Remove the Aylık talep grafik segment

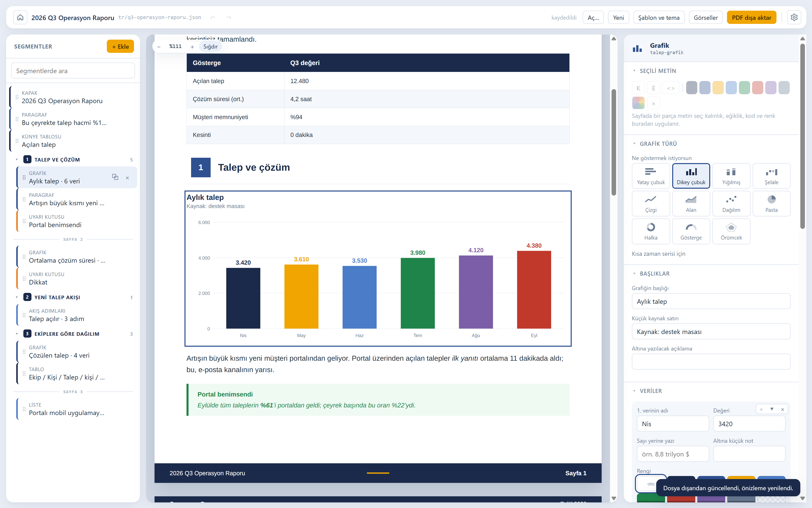tap(127, 178)
